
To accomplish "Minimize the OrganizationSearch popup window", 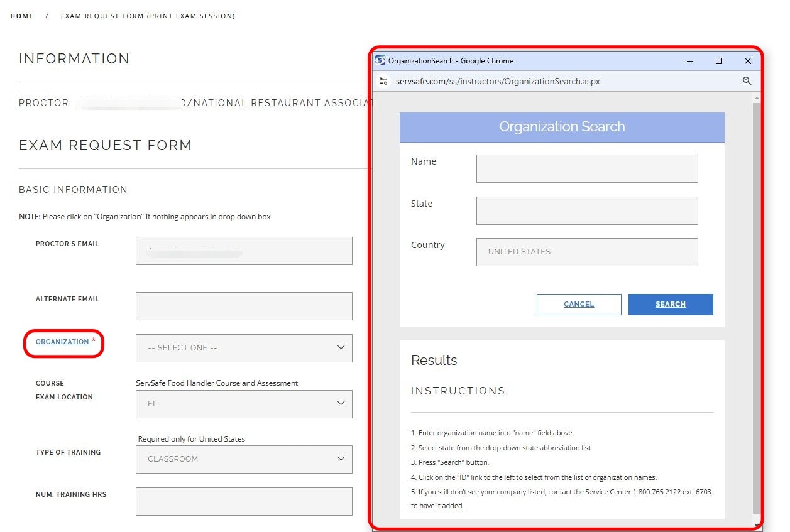I will pyautogui.click(x=690, y=61).
